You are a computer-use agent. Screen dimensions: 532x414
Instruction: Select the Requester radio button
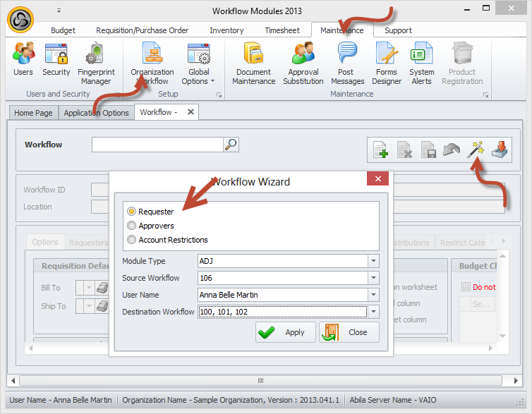tap(131, 212)
